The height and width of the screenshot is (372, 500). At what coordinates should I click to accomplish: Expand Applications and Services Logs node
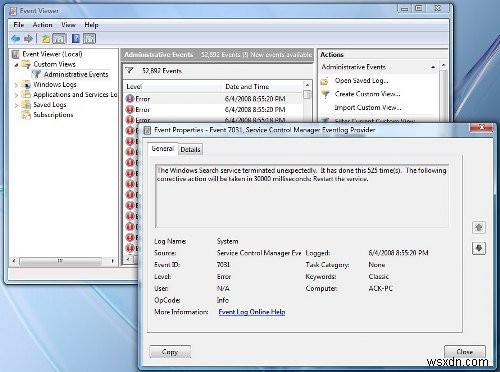[x=16, y=95]
